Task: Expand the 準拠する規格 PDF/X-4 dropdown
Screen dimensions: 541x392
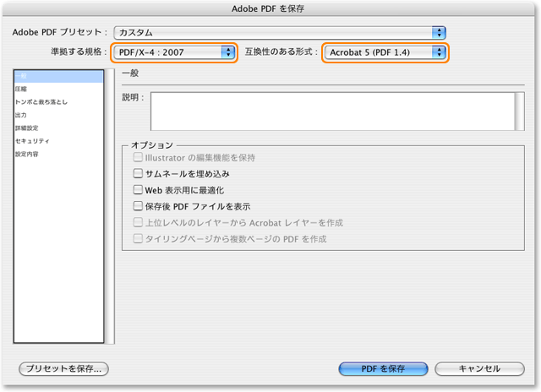Action: tap(174, 52)
